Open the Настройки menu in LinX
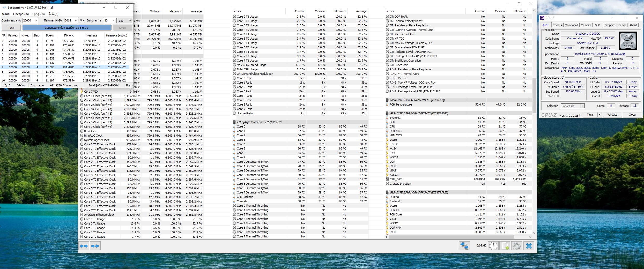644x269 pixels. (21, 14)
